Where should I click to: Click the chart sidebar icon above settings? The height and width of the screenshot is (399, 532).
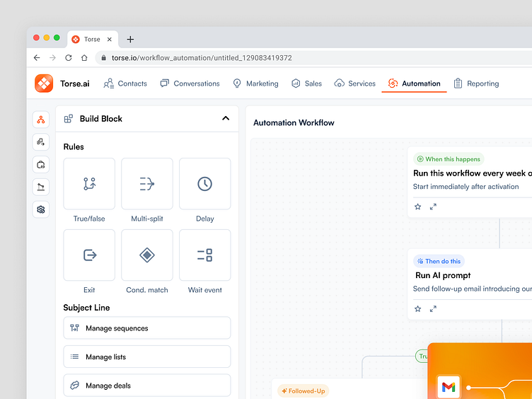pyautogui.click(x=41, y=187)
